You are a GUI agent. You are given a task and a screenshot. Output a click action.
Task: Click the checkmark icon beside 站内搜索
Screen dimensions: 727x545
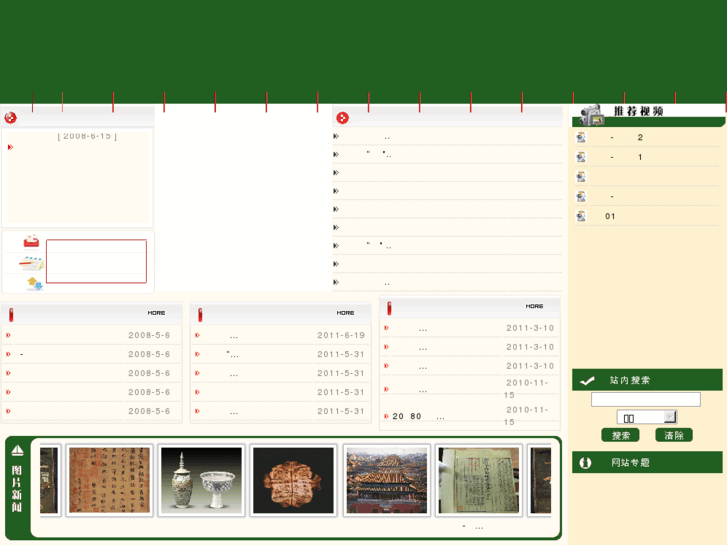click(587, 381)
